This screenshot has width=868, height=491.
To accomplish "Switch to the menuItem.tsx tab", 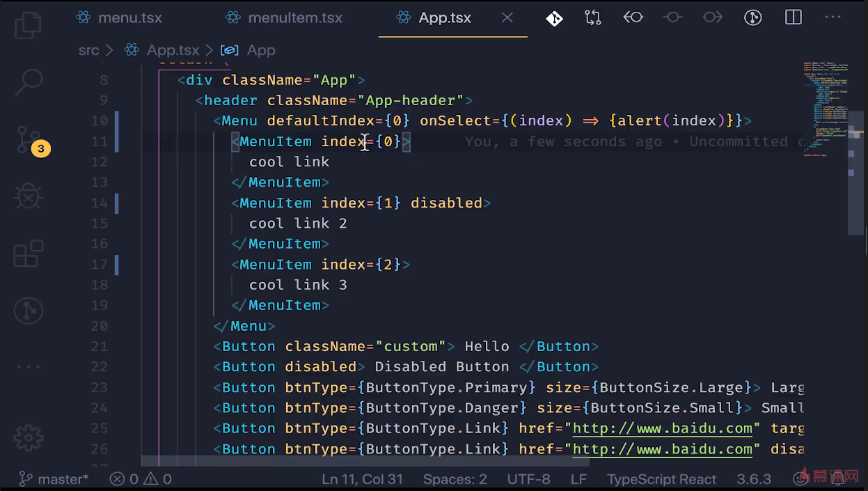I will (x=284, y=18).
